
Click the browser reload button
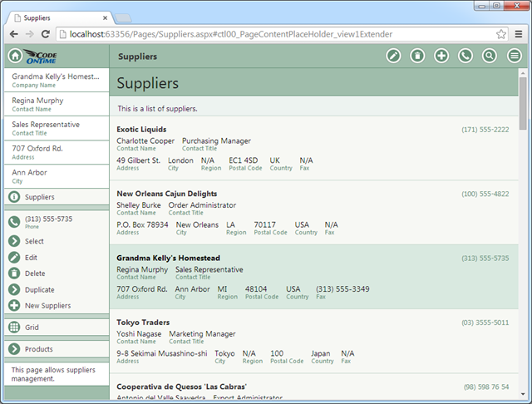coord(47,34)
